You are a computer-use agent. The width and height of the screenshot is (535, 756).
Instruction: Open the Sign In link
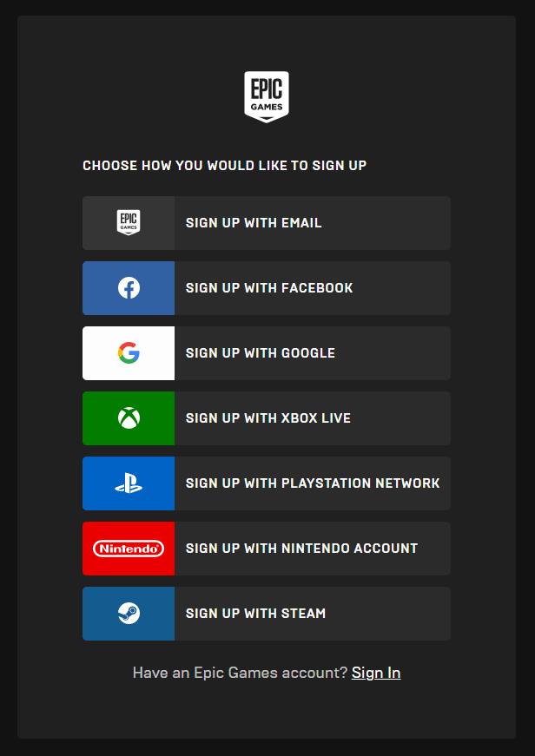click(376, 673)
